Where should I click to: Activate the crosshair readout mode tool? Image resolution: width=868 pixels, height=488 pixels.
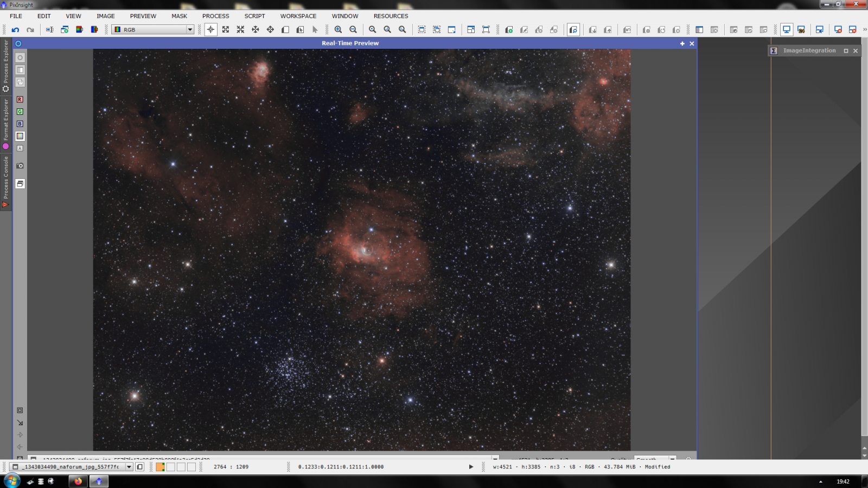tap(210, 30)
